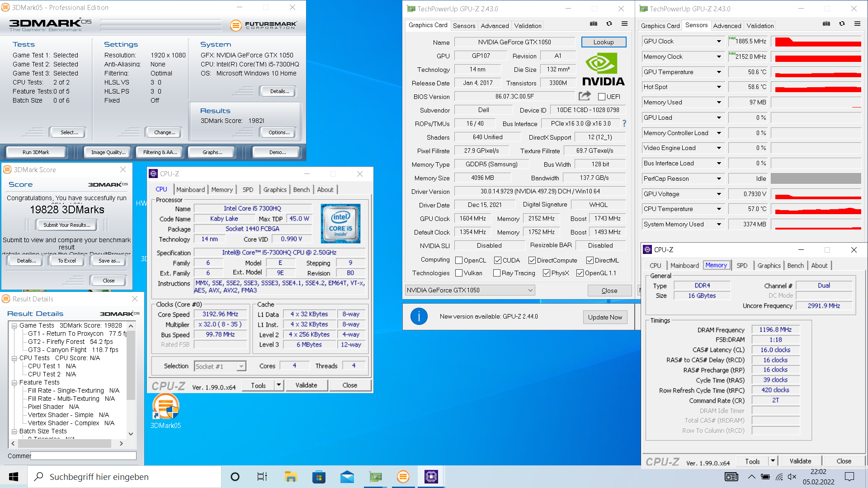868x488 pixels.
Task: Click the Cortana circle icon on taskbar
Action: (x=235, y=477)
